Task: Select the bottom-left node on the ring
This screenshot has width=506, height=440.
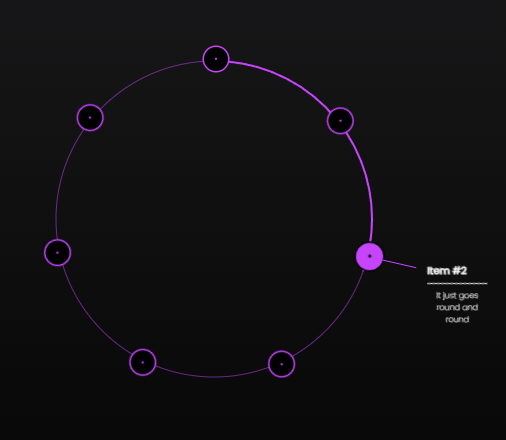Action: (143, 362)
